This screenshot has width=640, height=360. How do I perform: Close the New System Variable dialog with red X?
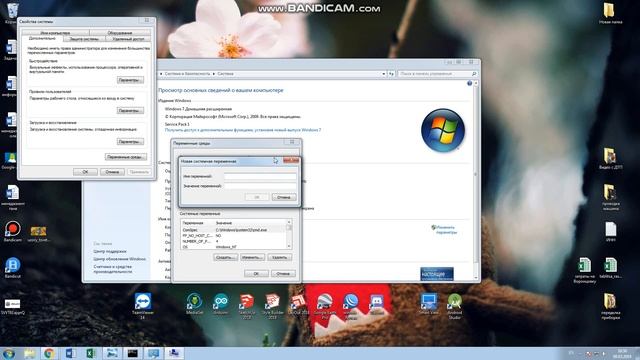coord(291,160)
